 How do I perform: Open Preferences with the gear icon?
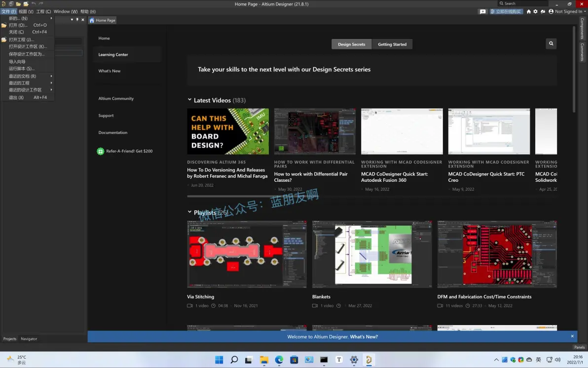click(536, 12)
